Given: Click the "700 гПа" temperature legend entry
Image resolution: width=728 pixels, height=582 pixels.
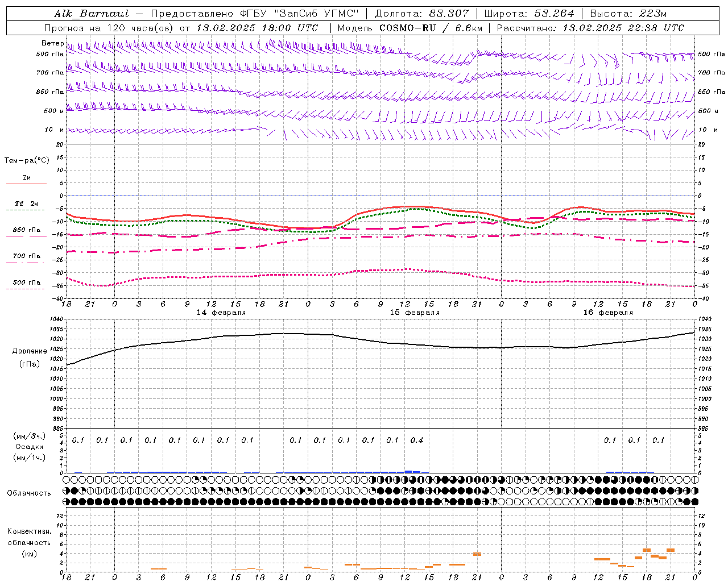Looking at the screenshot, I should pyautogui.click(x=27, y=256).
